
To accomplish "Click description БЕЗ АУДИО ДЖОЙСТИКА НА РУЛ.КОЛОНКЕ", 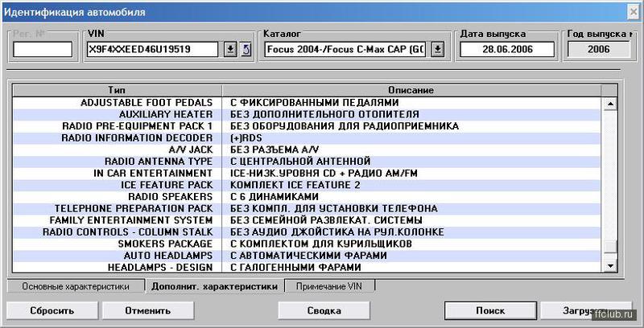I will 336,232.
